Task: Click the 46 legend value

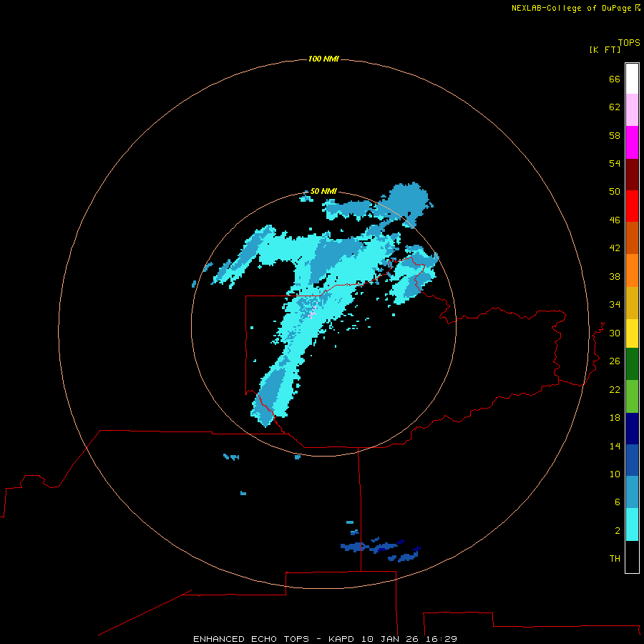Action: 615,220
